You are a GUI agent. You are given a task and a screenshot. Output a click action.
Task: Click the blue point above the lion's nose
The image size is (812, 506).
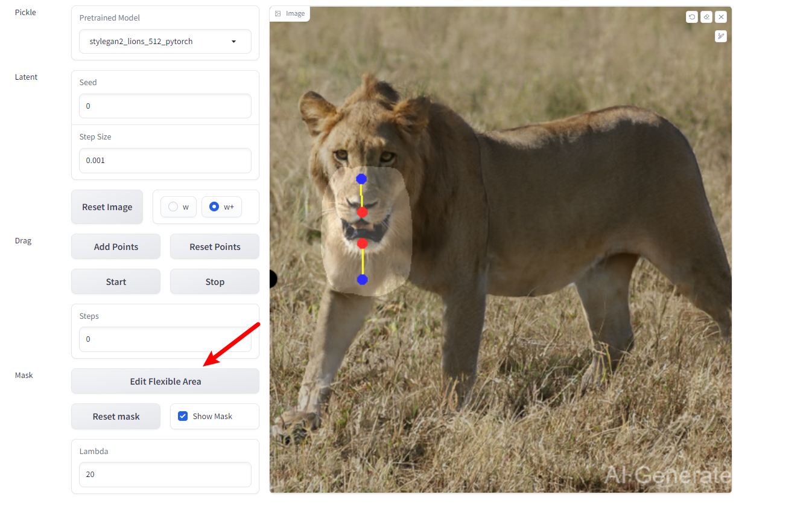point(361,179)
